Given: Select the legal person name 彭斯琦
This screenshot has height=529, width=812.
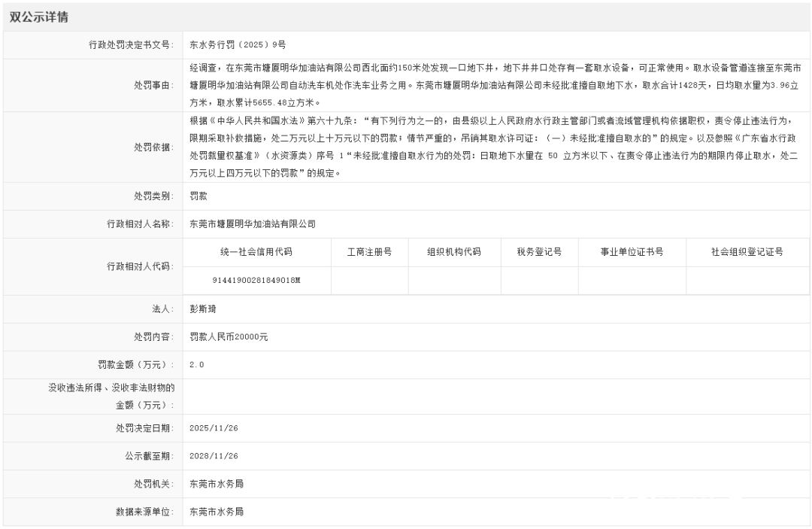Looking at the screenshot, I should click(198, 309).
